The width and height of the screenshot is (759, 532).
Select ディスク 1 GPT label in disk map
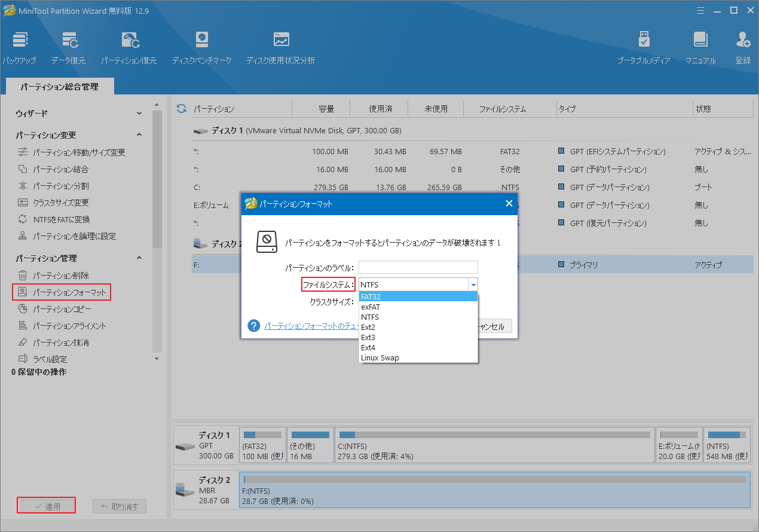(206, 445)
